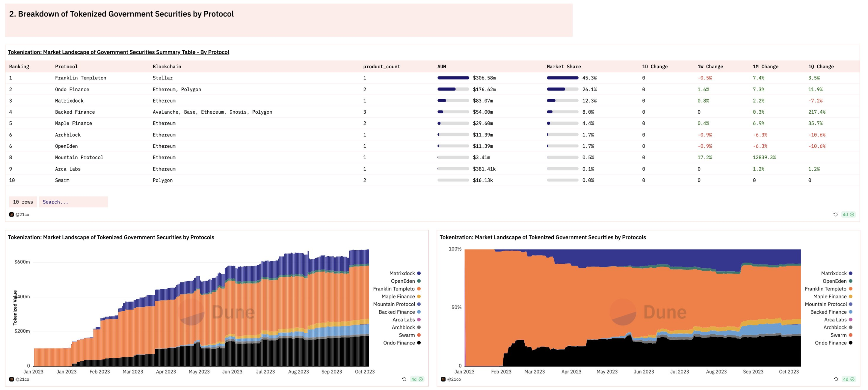Click Backed Finance blue swatch in right legend
Viewport: 868px width, 390px height.
[x=851, y=312]
